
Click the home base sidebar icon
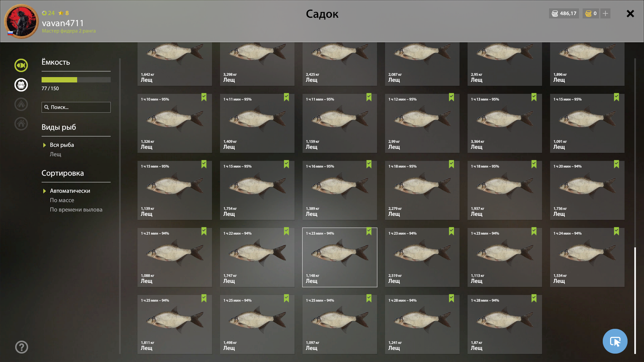pyautogui.click(x=21, y=124)
